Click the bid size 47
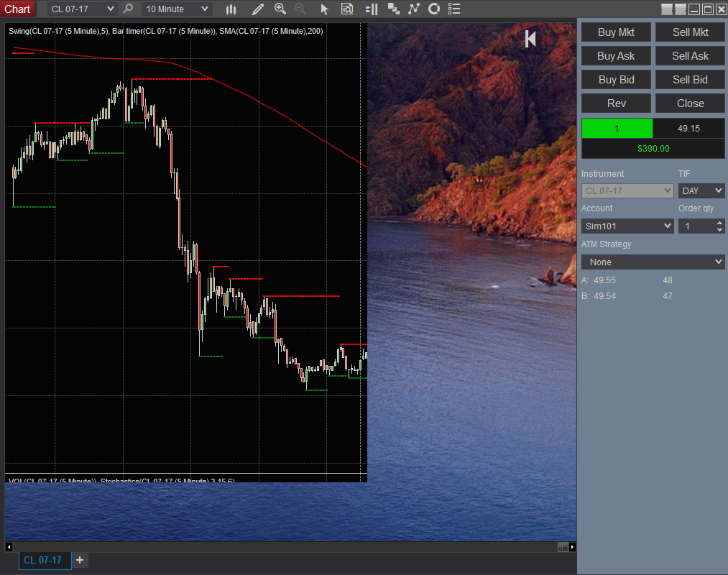The image size is (728, 575). click(667, 296)
